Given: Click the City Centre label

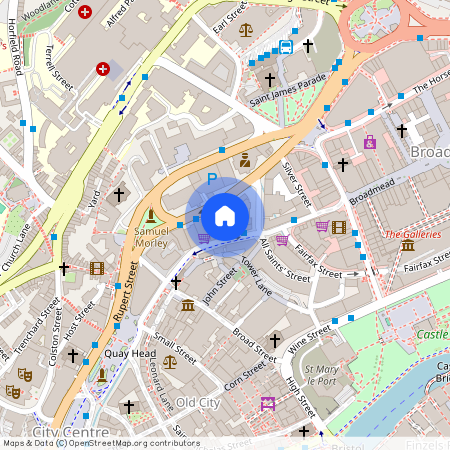Looking at the screenshot, I should pos(71,432).
